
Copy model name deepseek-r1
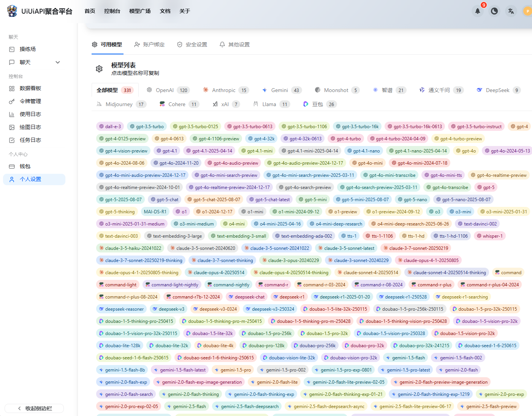tap(289, 297)
